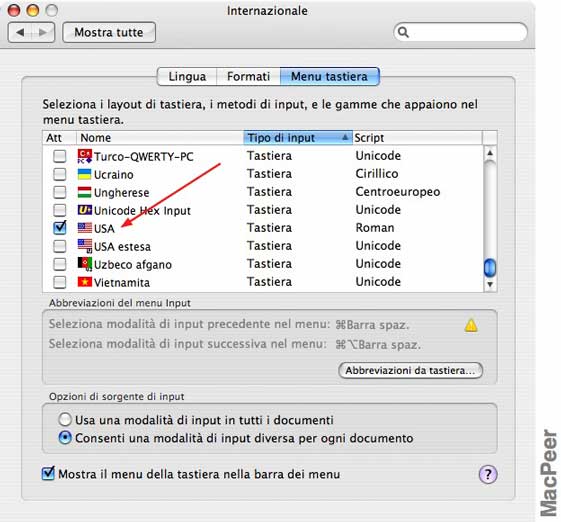Sort list by Tipo di input column header
This screenshot has height=522, width=561.
(x=298, y=138)
